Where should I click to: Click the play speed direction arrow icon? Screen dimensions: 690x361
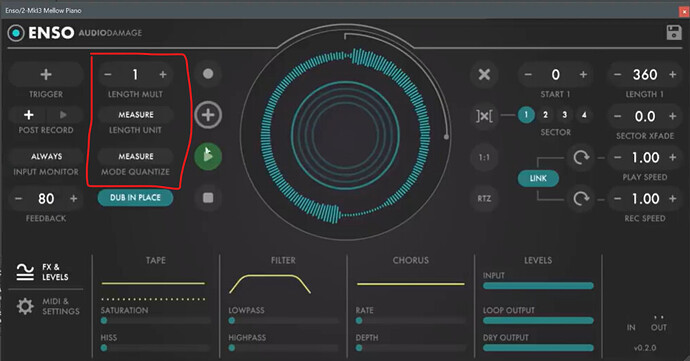click(x=581, y=157)
